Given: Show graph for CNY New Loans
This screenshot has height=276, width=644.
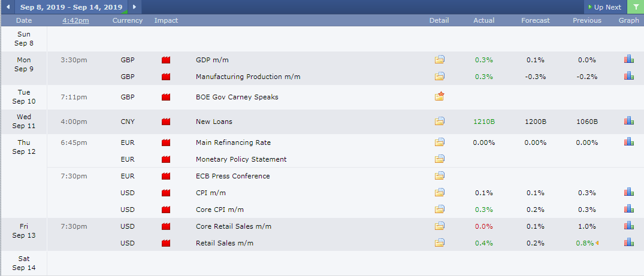Looking at the screenshot, I should pos(628,121).
